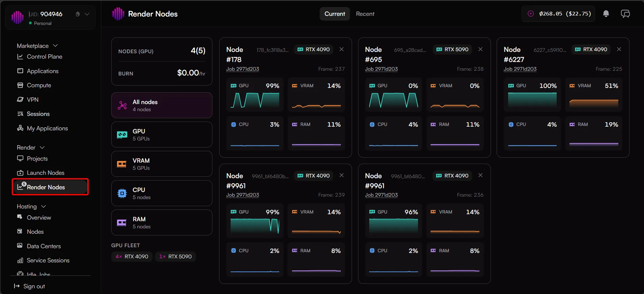Open Job 2971d203 link on Node #6227
Screen dimensions: 644x294
520,69
